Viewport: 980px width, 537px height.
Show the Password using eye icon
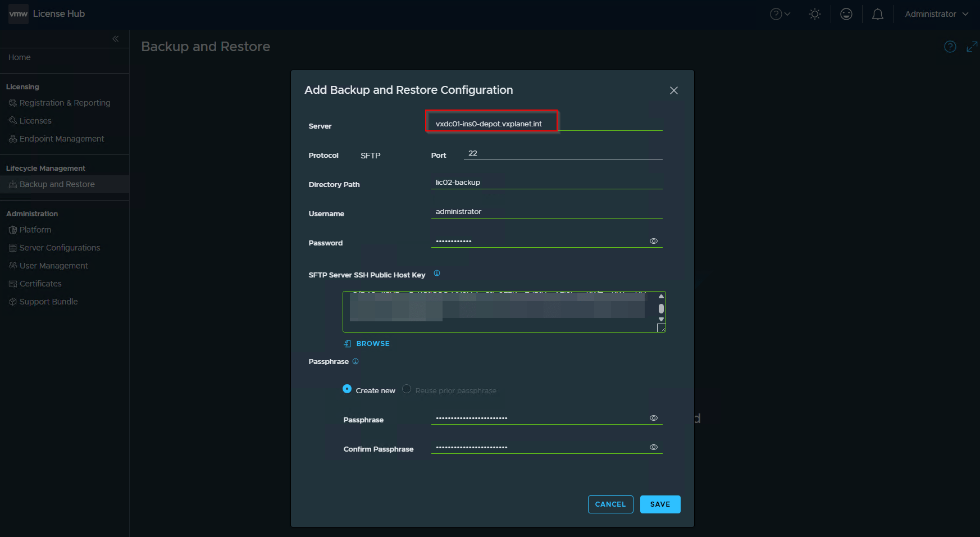click(653, 241)
